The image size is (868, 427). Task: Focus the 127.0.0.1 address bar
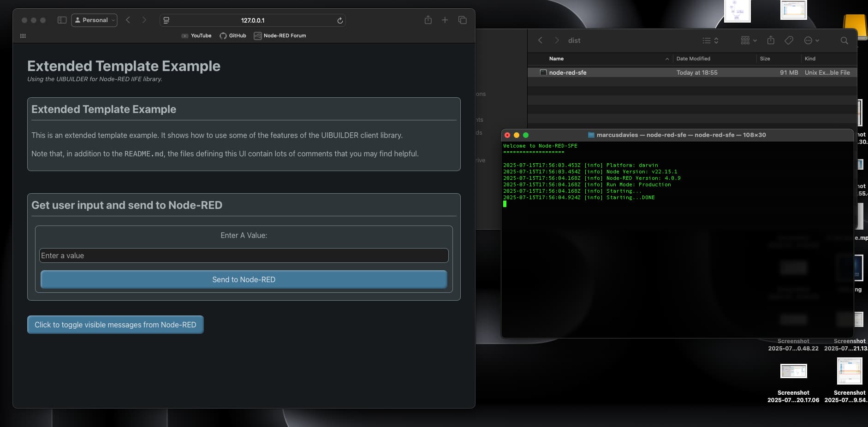[253, 20]
